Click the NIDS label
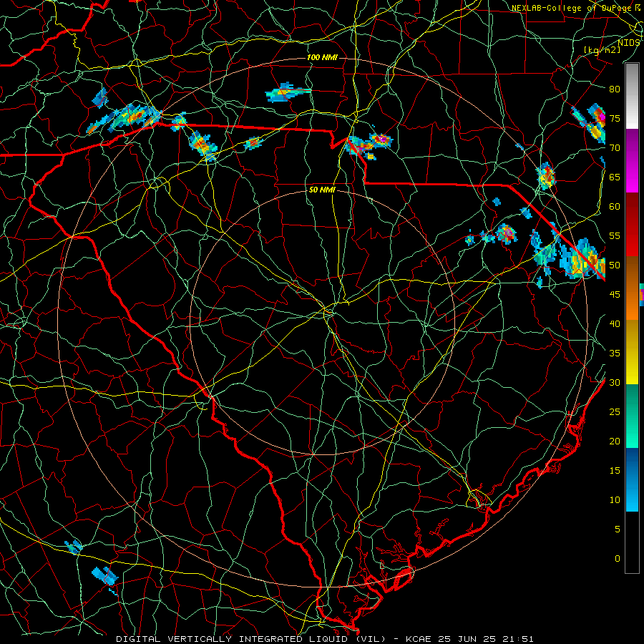This screenshot has height=644, width=644. click(629, 43)
